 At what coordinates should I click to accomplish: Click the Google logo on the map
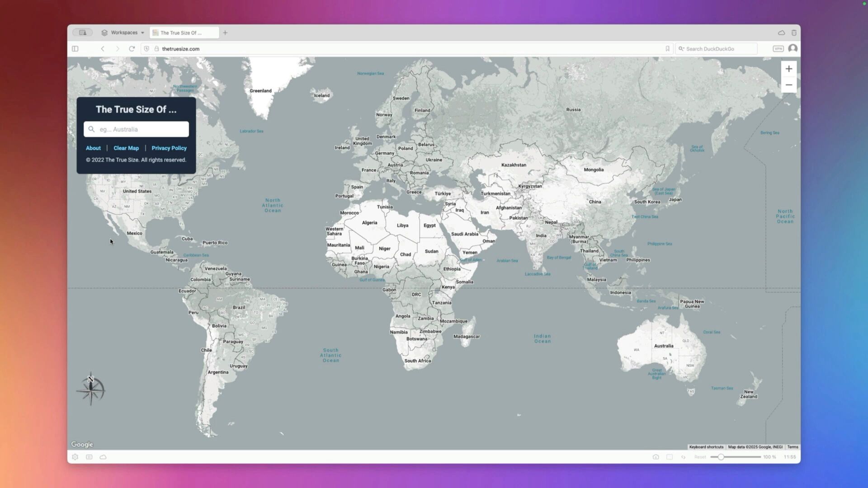click(x=82, y=445)
